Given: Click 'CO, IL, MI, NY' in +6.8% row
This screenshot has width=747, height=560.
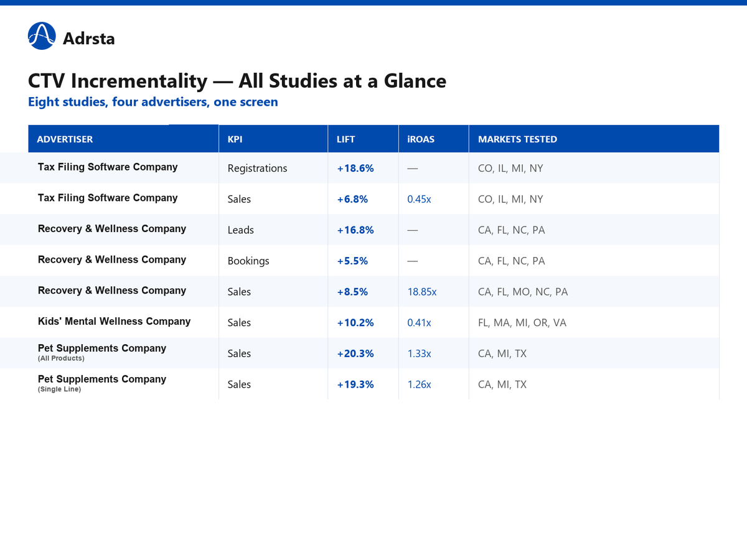Looking at the screenshot, I should click(510, 199).
